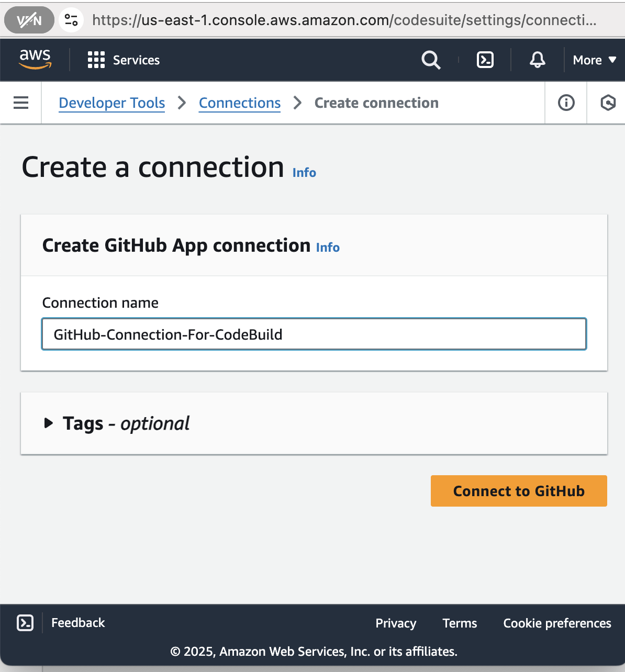Click the VPN badge in the address bar
The image size is (625, 672).
coord(29,20)
